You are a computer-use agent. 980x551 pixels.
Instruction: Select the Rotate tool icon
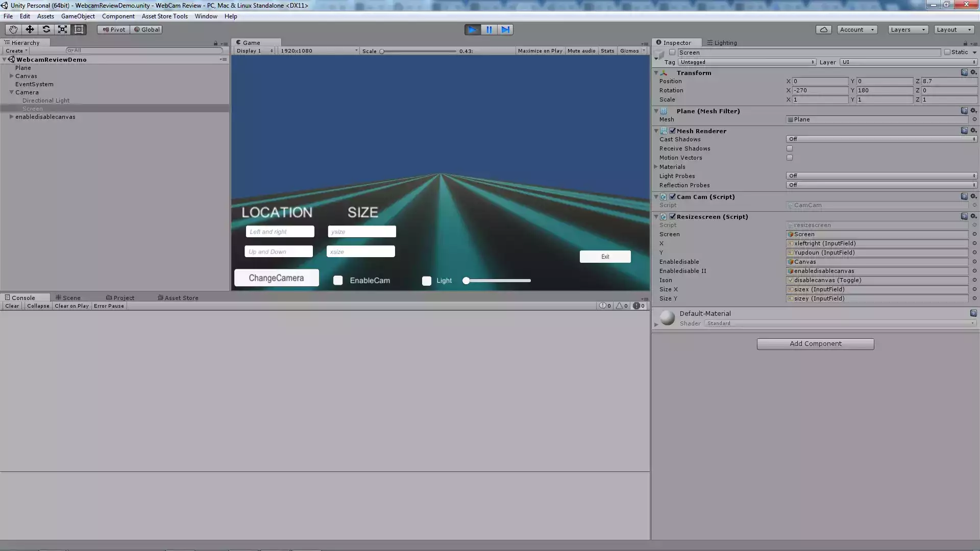pyautogui.click(x=46, y=30)
